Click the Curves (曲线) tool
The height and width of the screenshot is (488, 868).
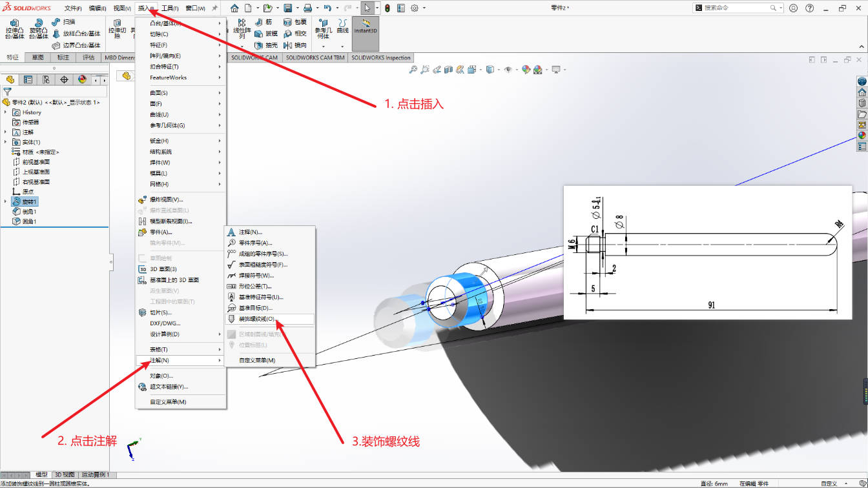(342, 26)
